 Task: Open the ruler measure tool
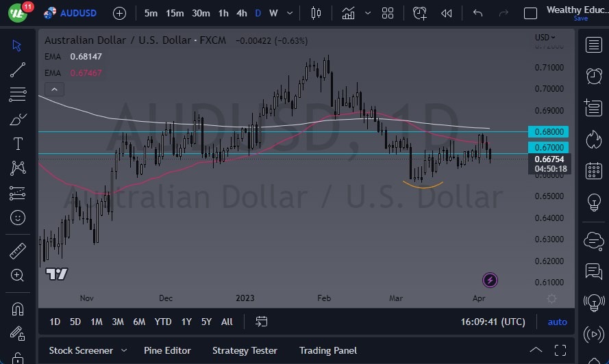tap(18, 251)
